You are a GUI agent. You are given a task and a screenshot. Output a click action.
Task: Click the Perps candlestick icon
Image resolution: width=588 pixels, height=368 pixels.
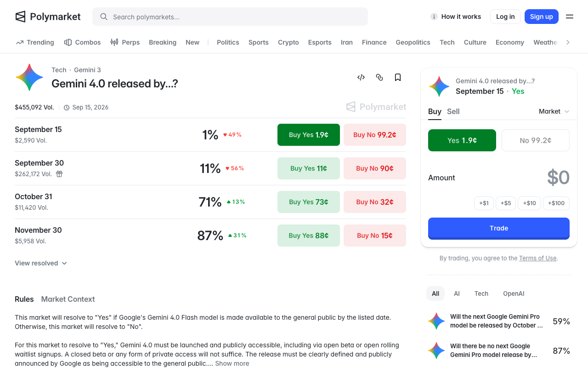(114, 42)
